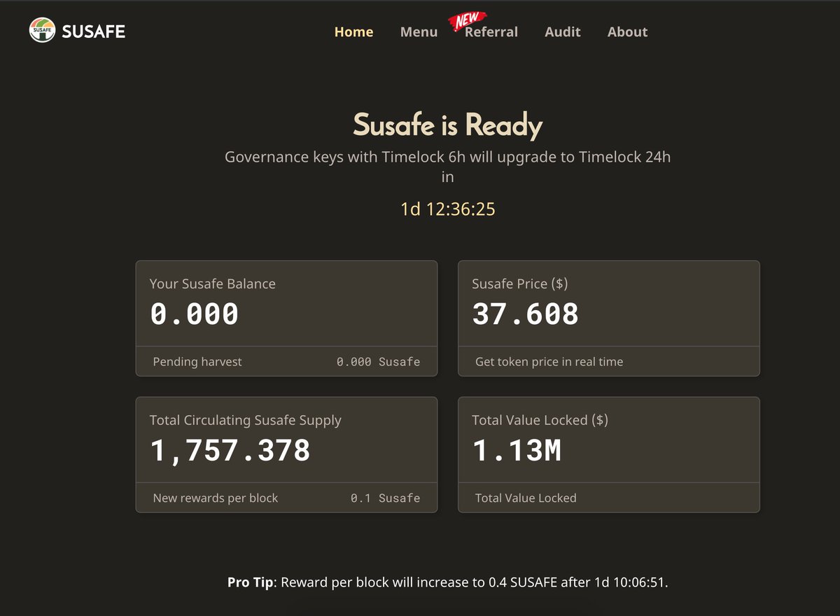Go to the Referral page
Screen dimensions: 840x616
(x=491, y=32)
